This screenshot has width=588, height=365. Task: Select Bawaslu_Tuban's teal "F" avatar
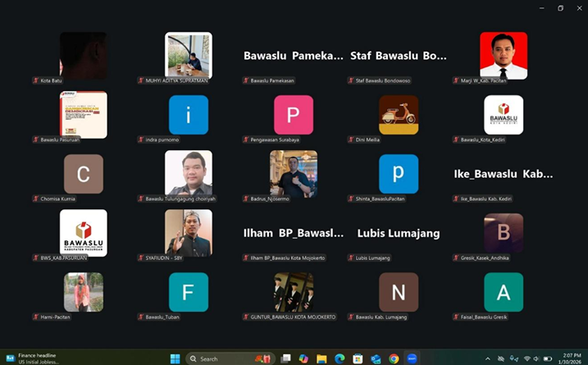click(x=189, y=292)
